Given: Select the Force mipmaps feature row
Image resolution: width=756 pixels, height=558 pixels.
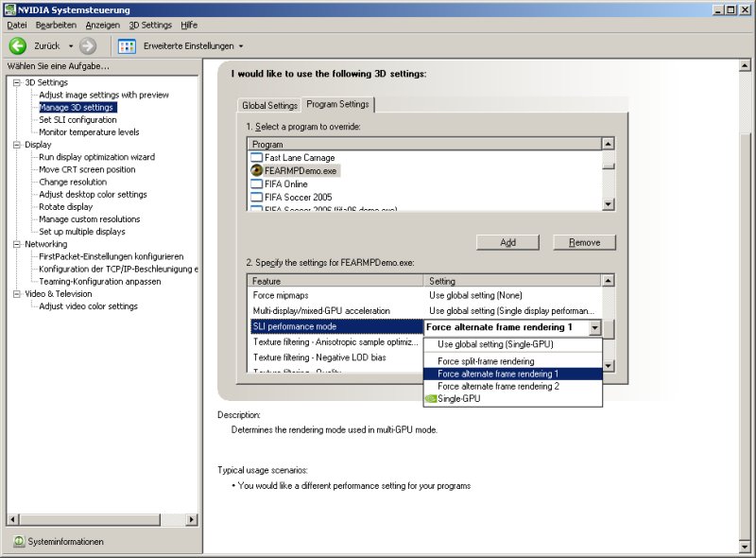Looking at the screenshot, I should pyautogui.click(x=424, y=295).
